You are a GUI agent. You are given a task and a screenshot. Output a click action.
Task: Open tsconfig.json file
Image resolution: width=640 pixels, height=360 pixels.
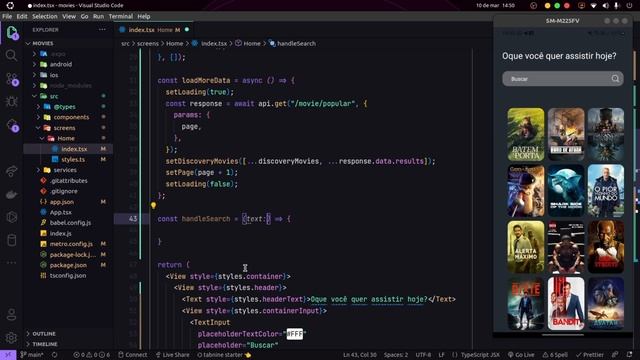68,276
